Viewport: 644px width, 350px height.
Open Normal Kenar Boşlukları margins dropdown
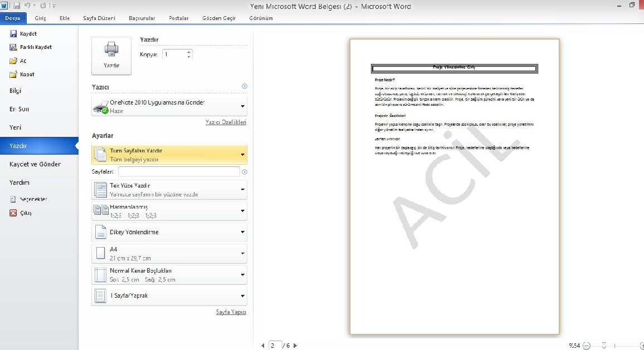(x=169, y=275)
